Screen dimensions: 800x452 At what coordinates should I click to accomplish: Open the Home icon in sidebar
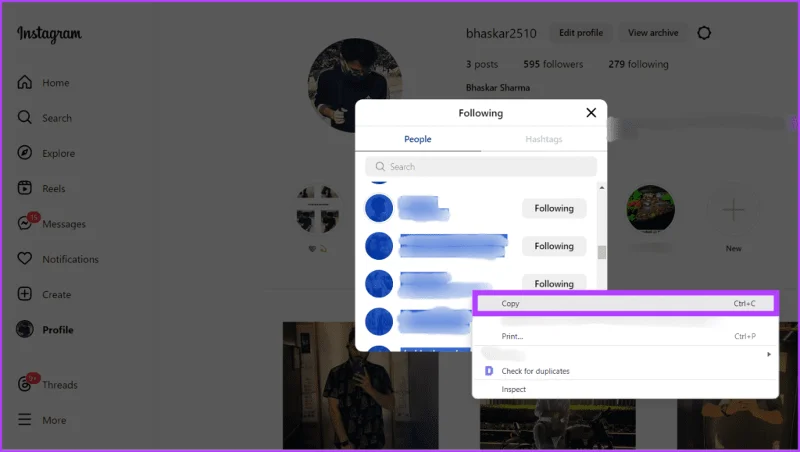coord(24,82)
